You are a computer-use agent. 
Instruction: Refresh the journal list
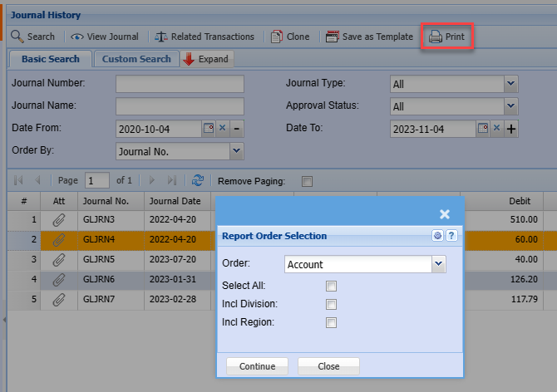[198, 180]
